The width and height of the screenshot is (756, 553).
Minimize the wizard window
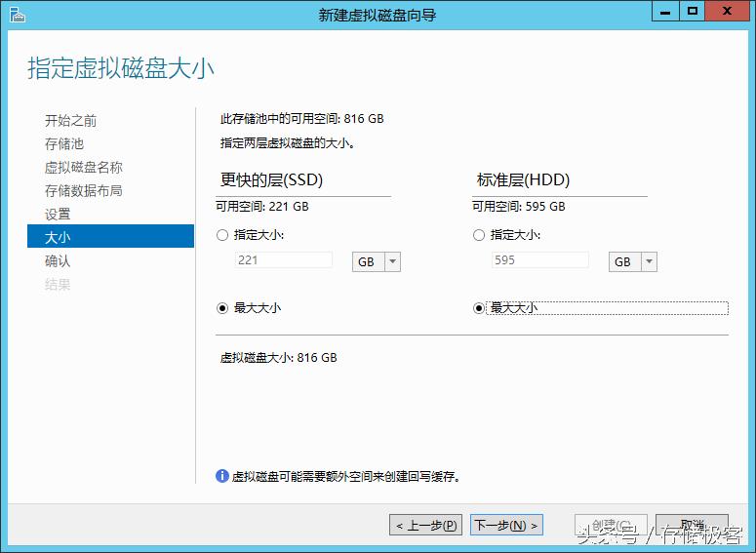pyautogui.click(x=665, y=11)
